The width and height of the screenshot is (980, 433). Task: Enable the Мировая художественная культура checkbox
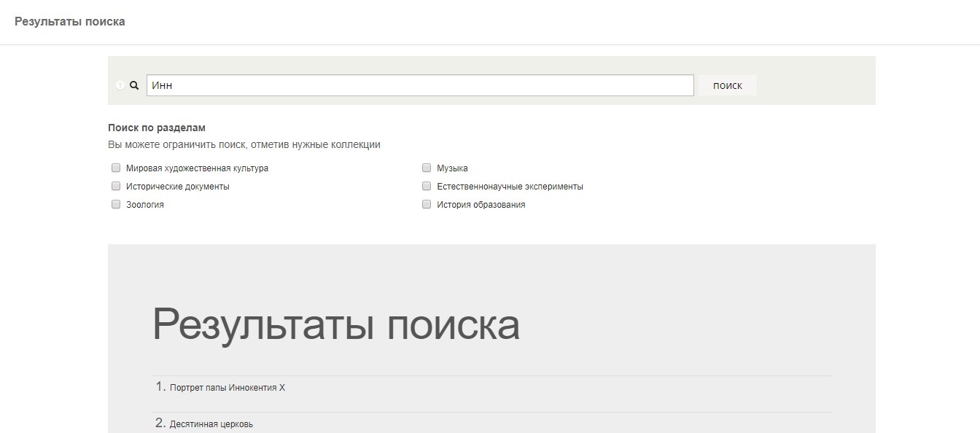[x=116, y=168]
